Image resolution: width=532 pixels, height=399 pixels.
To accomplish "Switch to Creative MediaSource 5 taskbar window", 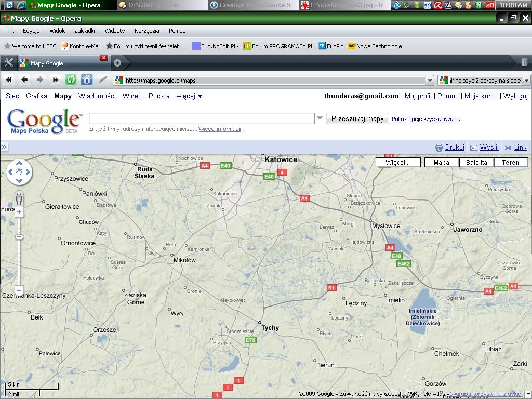I will (254, 5).
